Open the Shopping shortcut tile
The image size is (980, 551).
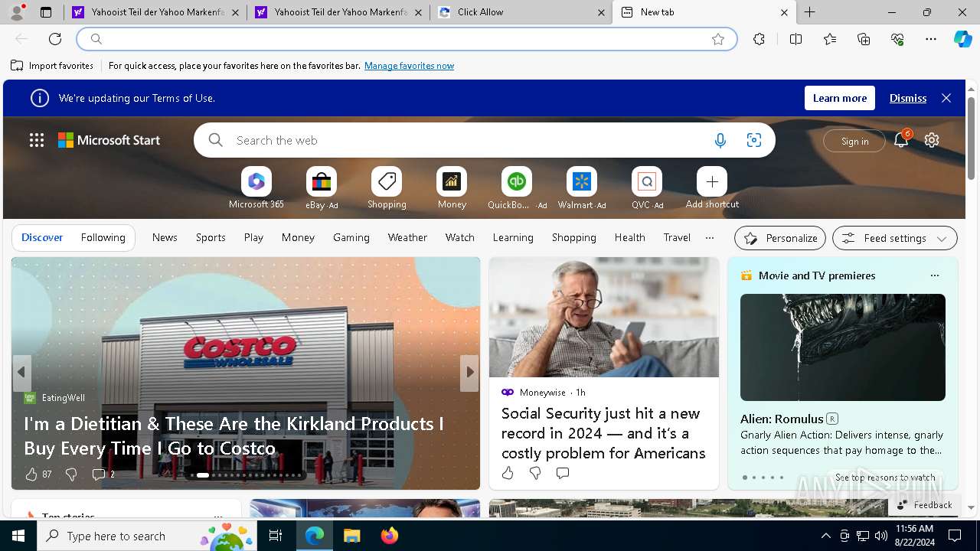click(x=387, y=187)
